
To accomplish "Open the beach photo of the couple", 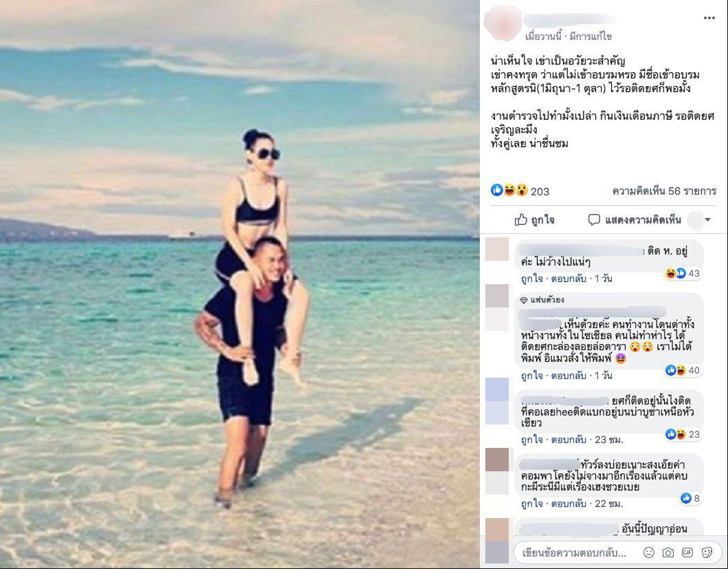I will 239,285.
